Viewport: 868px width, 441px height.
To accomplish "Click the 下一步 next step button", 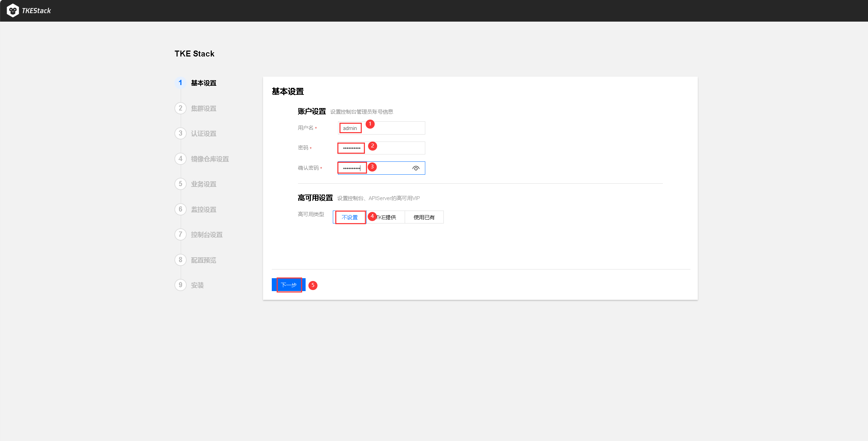I will click(x=289, y=285).
